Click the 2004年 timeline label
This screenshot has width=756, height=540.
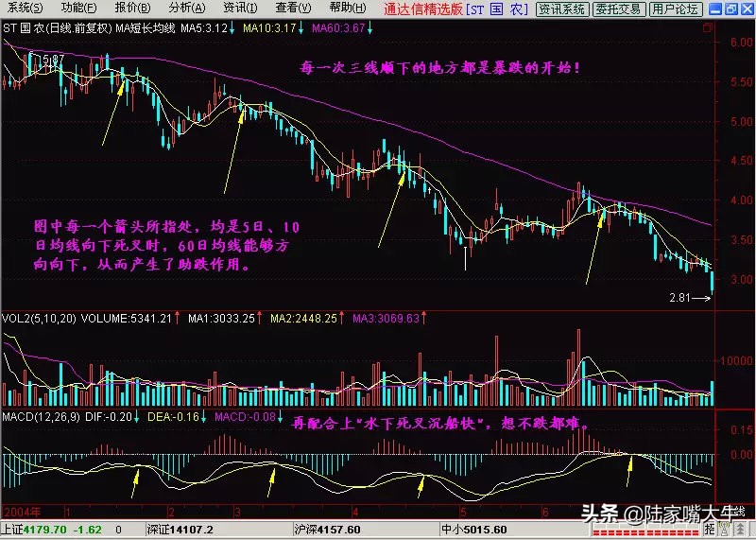point(22,512)
